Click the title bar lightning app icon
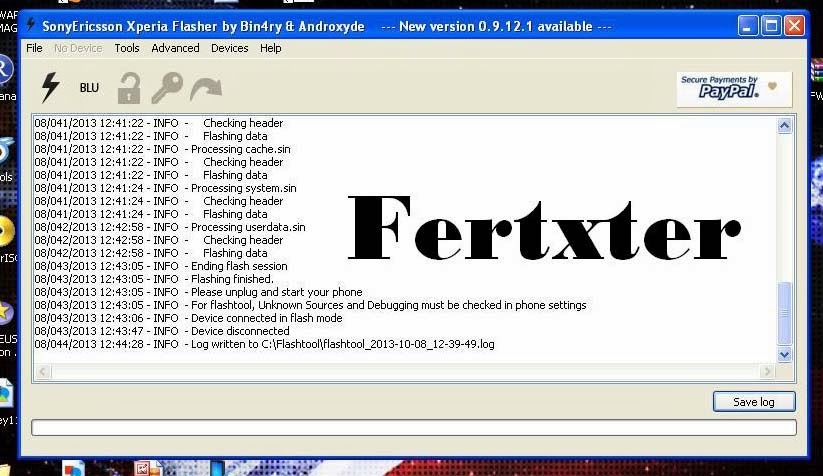The width and height of the screenshot is (823, 476). click(x=31, y=24)
